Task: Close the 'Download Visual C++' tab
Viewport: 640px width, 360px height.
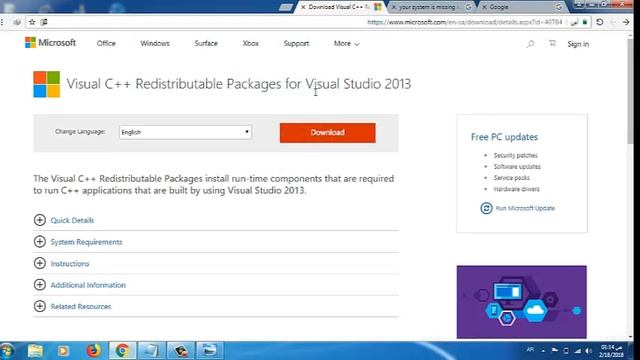Action: pos(303,7)
